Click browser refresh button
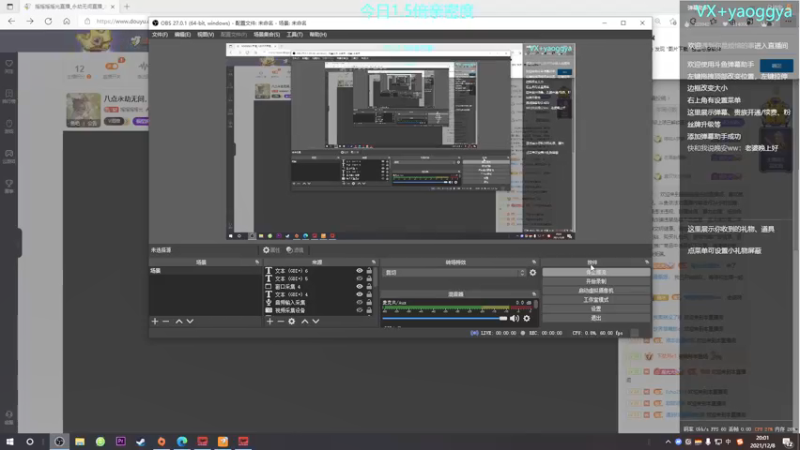Image resolution: width=800 pixels, height=450 pixels. tap(48, 21)
